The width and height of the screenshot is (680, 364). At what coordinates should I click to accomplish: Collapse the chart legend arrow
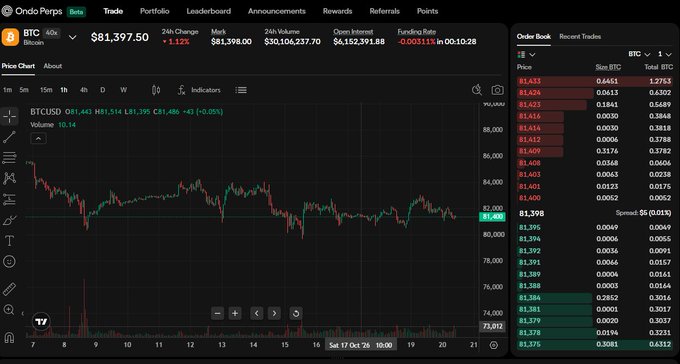(x=38, y=138)
